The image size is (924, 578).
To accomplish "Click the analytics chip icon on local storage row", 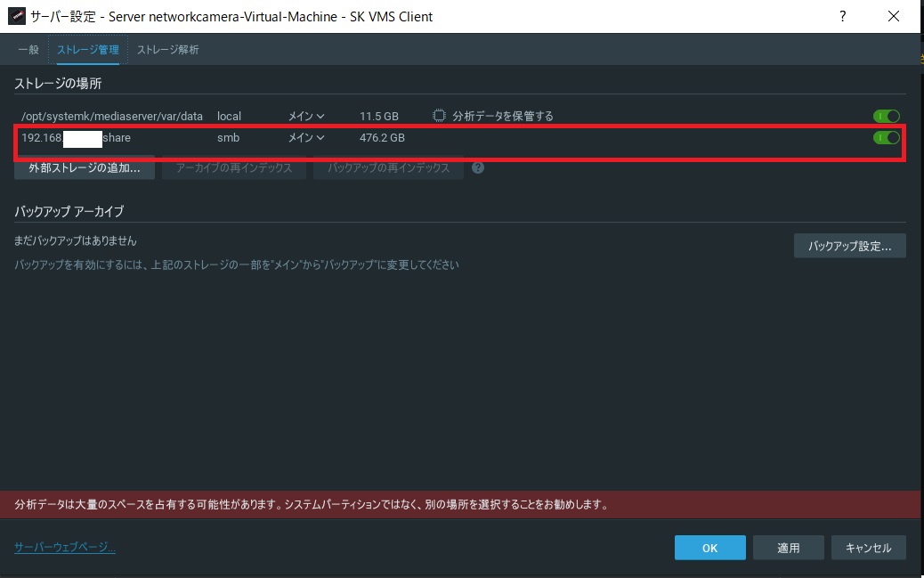I will [439, 116].
